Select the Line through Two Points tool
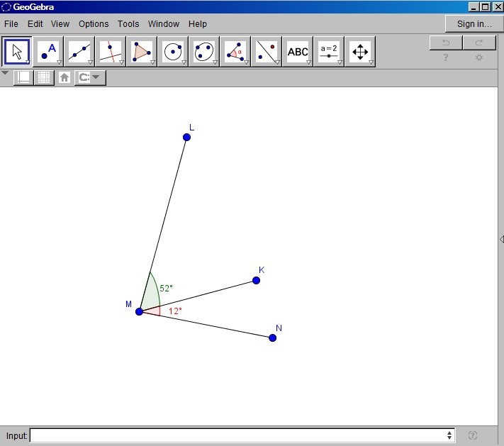Screen dimensions: 504x446 click(x=79, y=52)
